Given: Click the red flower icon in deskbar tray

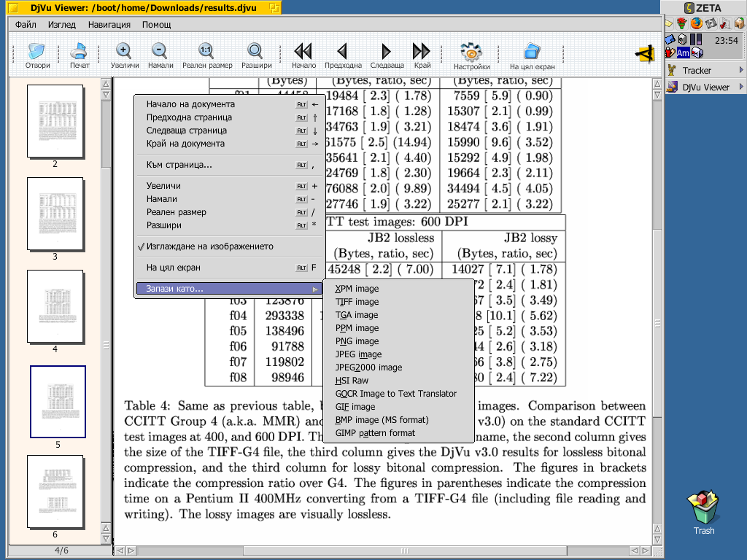Looking at the screenshot, I should pyautogui.click(x=682, y=23).
